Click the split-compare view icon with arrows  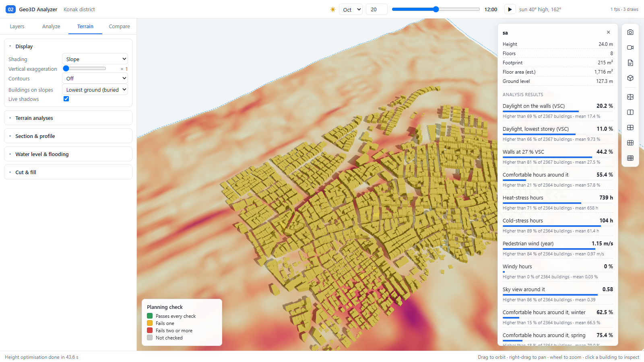[630, 97]
